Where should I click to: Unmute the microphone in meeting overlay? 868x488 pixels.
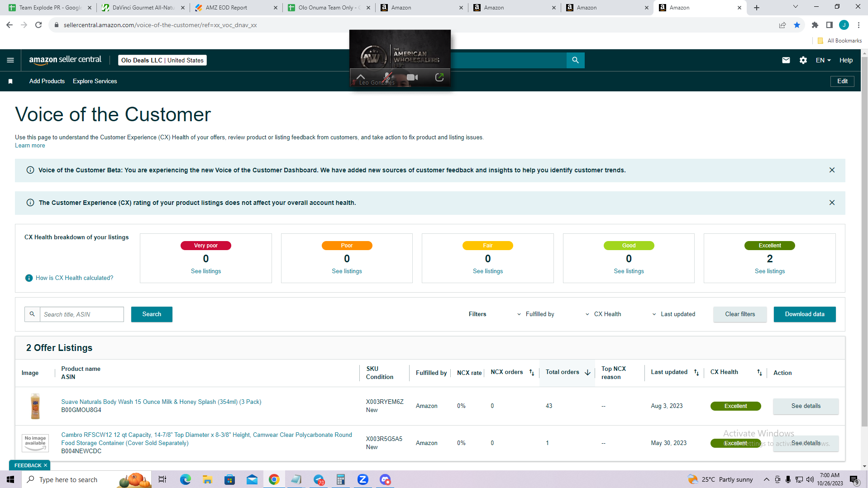click(387, 77)
